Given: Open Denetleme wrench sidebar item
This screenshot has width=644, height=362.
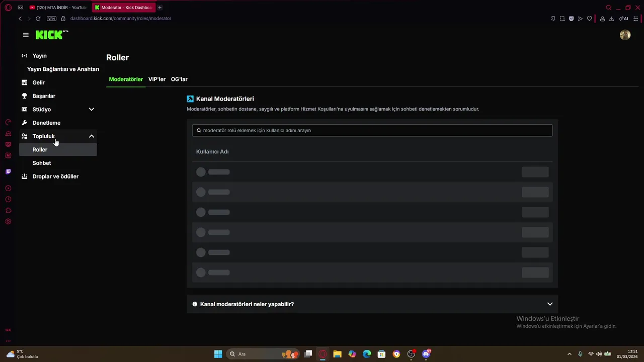Looking at the screenshot, I should click(58, 123).
